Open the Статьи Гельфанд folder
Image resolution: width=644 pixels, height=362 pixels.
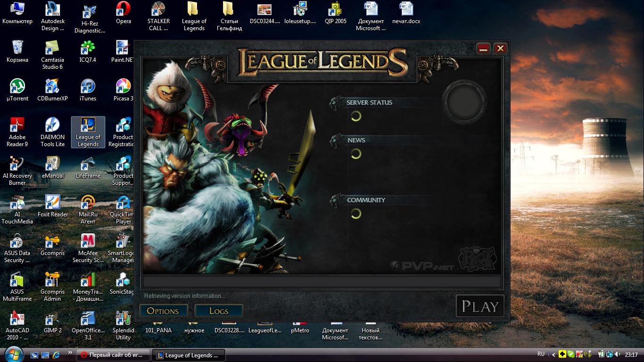pyautogui.click(x=229, y=16)
